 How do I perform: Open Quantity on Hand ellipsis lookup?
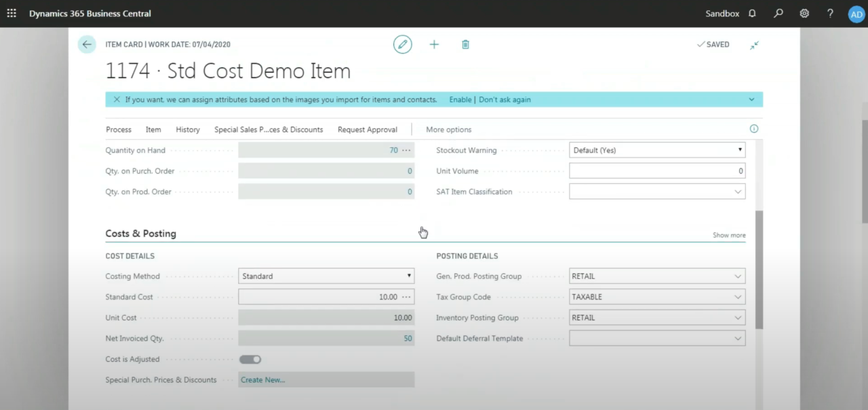(x=406, y=151)
